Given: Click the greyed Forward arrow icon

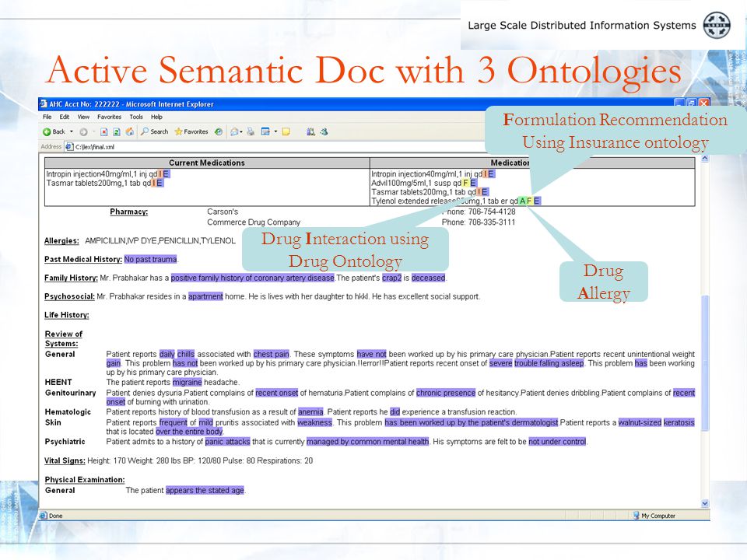Looking at the screenshot, I should coord(83,132).
